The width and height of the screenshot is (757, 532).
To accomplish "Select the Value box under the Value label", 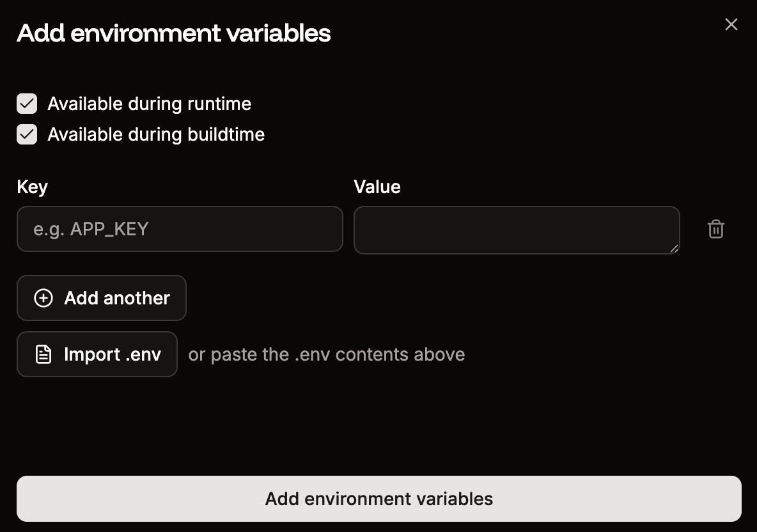I will tap(517, 229).
